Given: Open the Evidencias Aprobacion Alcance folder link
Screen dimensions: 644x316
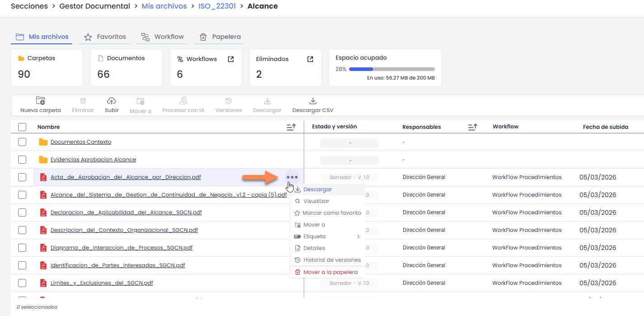Looking at the screenshot, I should point(93,160).
